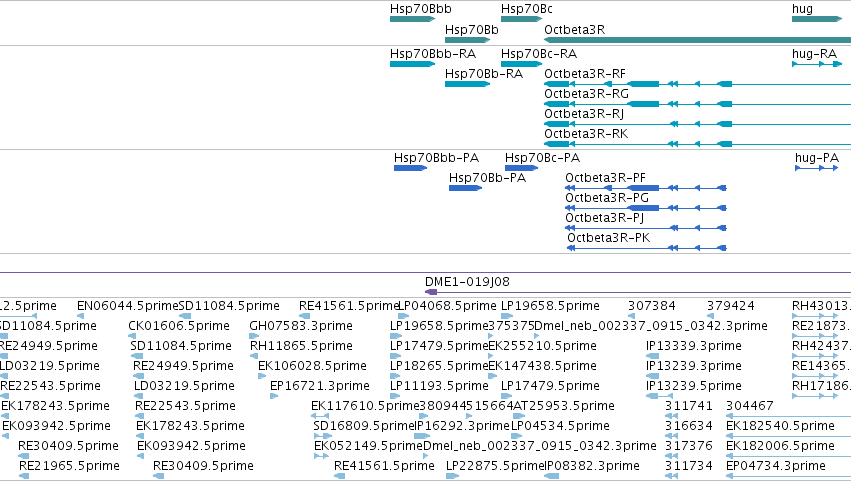Image resolution: width=851 pixels, height=481 pixels.
Task: Click the hug gene feature
Action: [817, 19]
